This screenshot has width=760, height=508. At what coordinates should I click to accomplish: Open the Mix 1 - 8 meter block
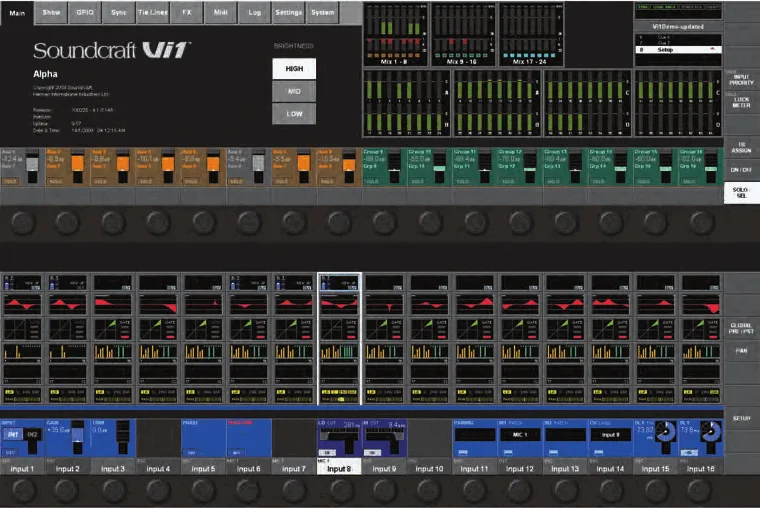(x=395, y=34)
